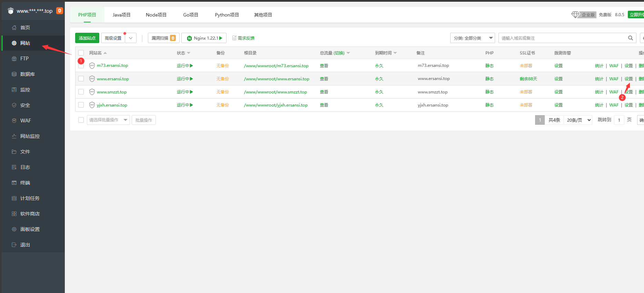Toggle running state of yjxh.ersansi.top
644x293 pixels.
tap(185, 105)
